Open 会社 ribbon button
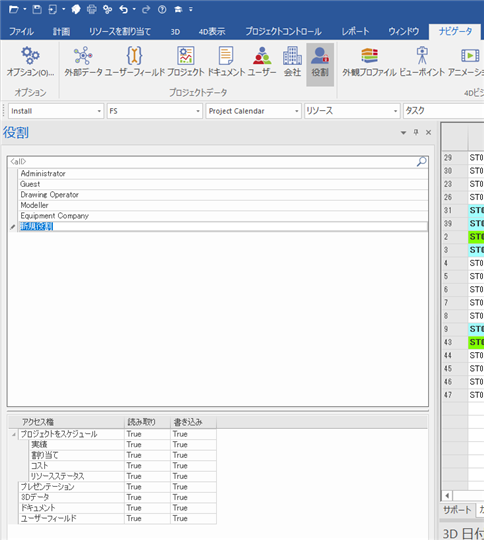The width and height of the screenshot is (484, 540). 292,62
